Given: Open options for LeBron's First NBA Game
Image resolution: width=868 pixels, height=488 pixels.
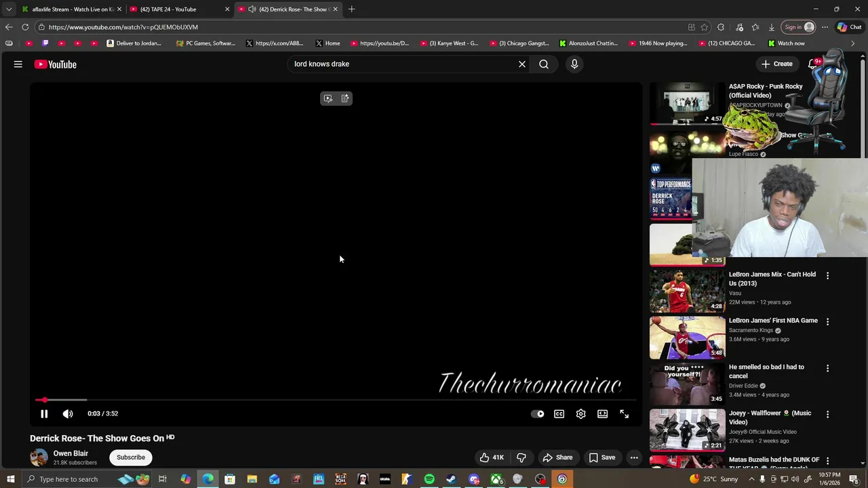Looking at the screenshot, I should pyautogui.click(x=827, y=322).
